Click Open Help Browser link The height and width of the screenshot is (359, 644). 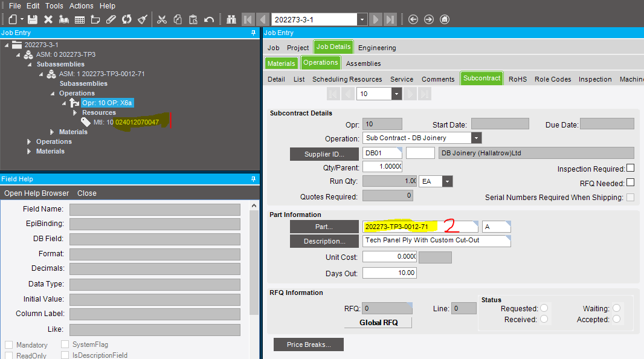[x=37, y=193]
